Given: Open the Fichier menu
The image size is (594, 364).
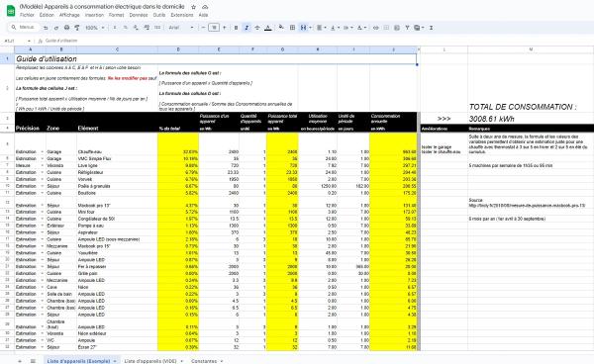Looking at the screenshot, I should click(27, 15).
